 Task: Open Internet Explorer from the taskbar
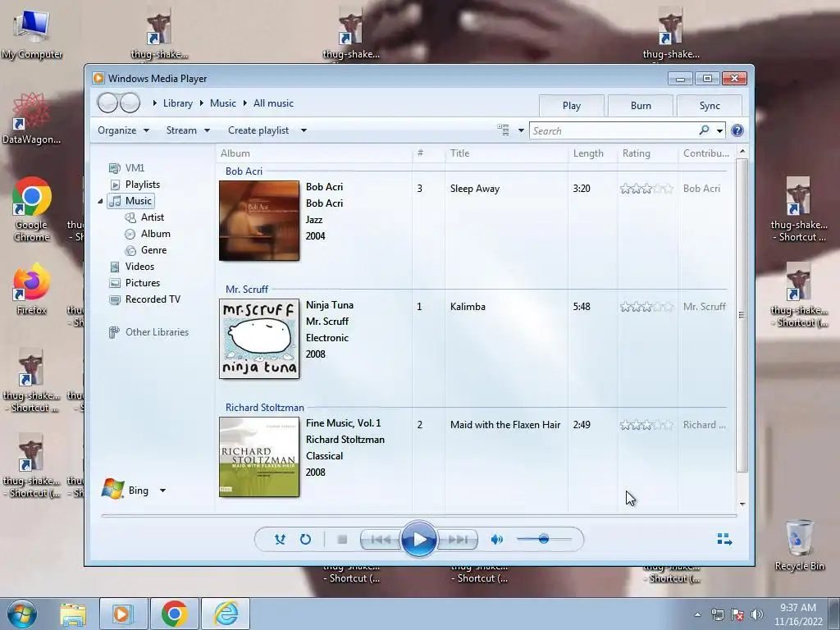(x=226, y=614)
